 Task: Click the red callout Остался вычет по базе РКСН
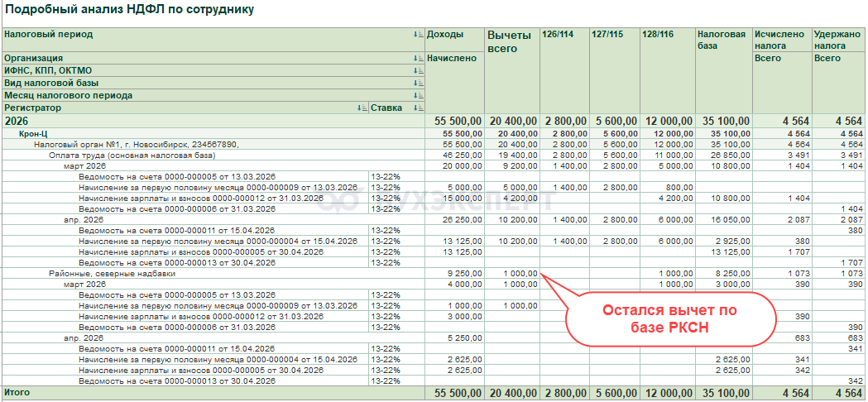[669, 318]
